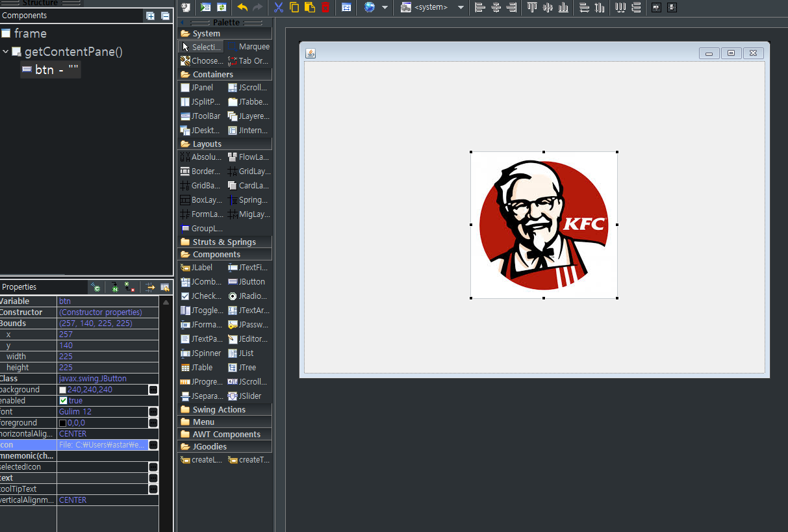Image resolution: width=788 pixels, height=532 pixels.
Task: Click the Paste toolbar icon
Action: coord(310,7)
